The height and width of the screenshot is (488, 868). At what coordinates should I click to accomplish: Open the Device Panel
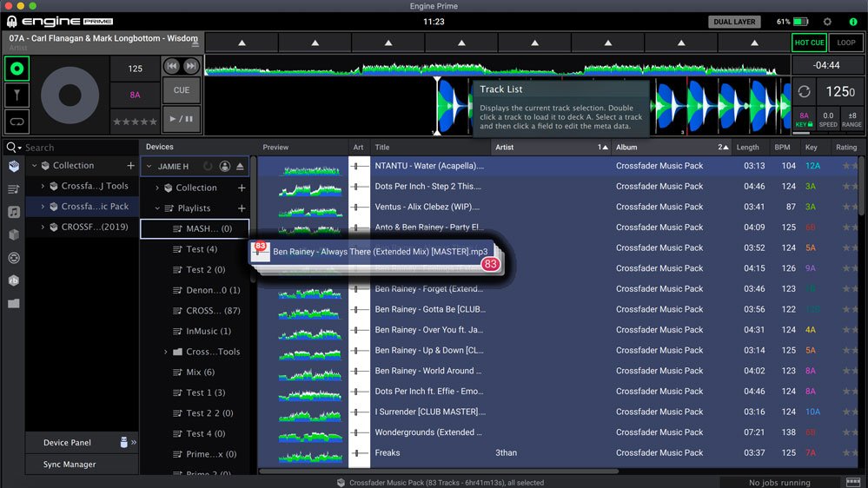81,443
